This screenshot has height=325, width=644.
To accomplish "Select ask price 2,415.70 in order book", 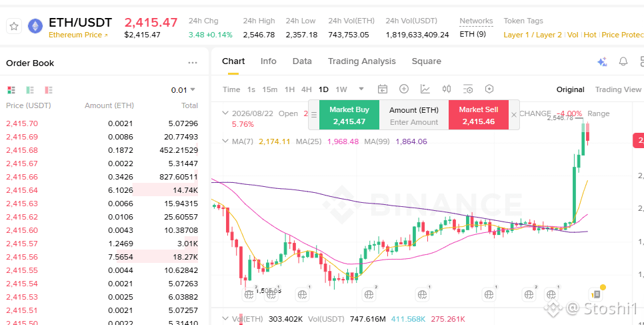I will click(x=22, y=123).
